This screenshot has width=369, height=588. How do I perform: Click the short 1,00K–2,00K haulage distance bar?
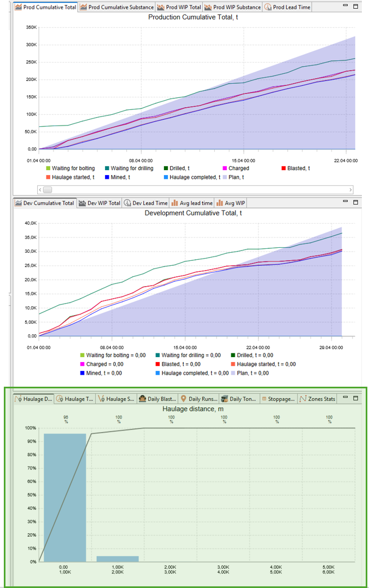(x=118, y=559)
